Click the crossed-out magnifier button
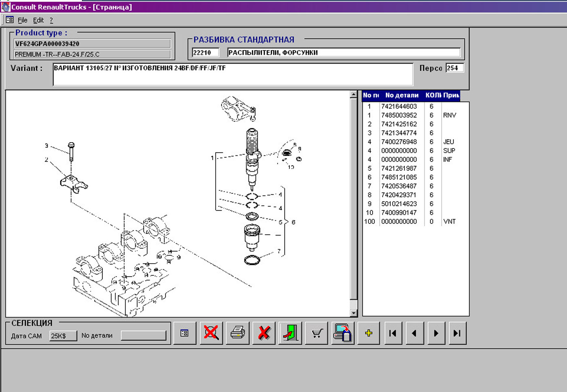This screenshot has height=392, width=567. pyautogui.click(x=211, y=333)
